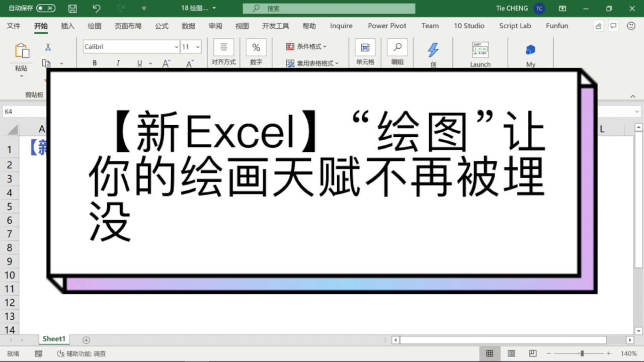Image resolution: width=644 pixels, height=362 pixels.
Task: Open the TC account avatar
Action: 539,9
